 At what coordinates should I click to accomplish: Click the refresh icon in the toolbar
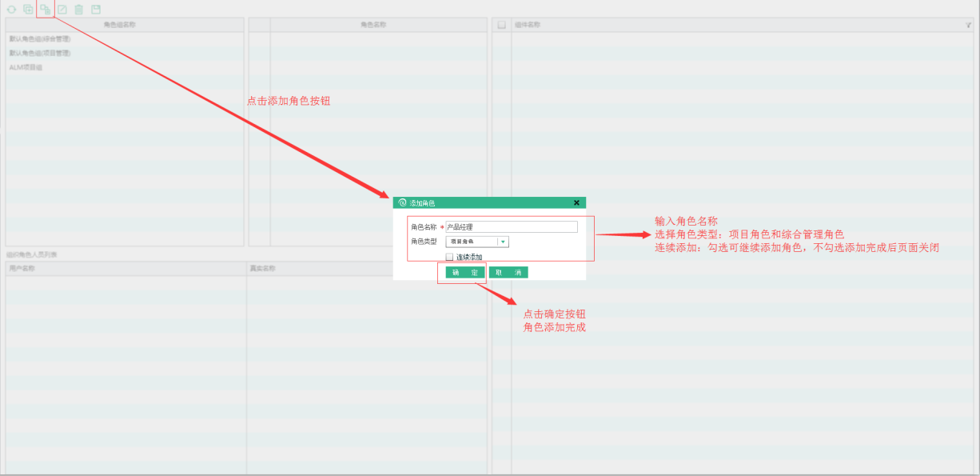coord(11,10)
